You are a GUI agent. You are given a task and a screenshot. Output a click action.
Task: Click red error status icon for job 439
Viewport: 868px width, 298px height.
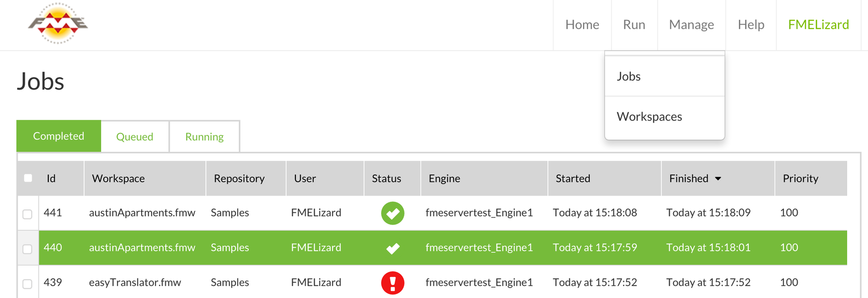pos(393,283)
